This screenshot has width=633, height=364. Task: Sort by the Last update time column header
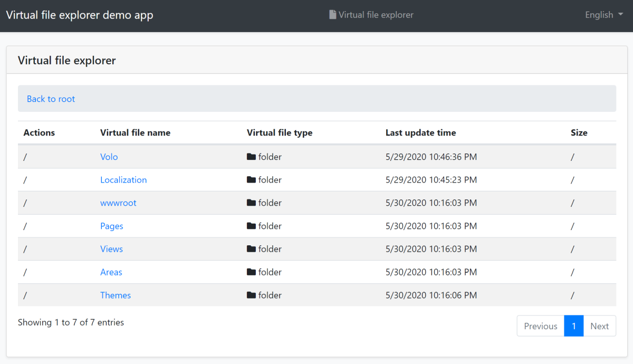coord(421,132)
